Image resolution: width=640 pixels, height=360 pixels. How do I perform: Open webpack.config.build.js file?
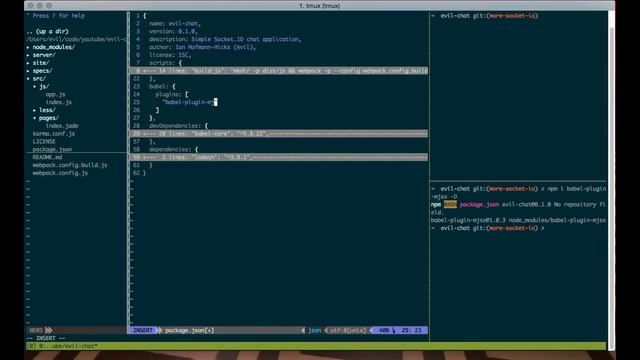[x=70, y=165]
